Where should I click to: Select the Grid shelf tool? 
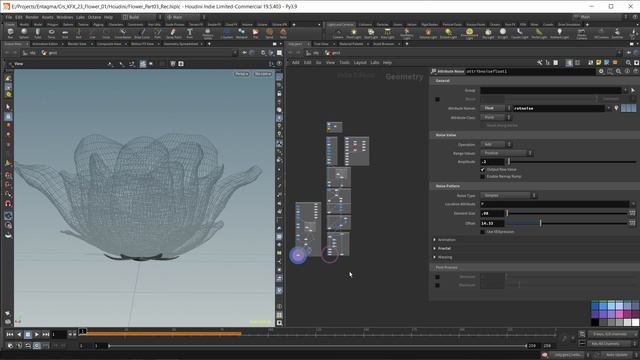[65, 33]
